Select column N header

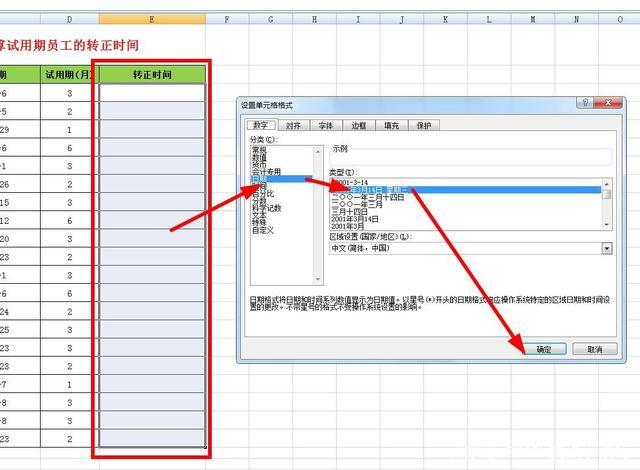pyautogui.click(x=576, y=19)
